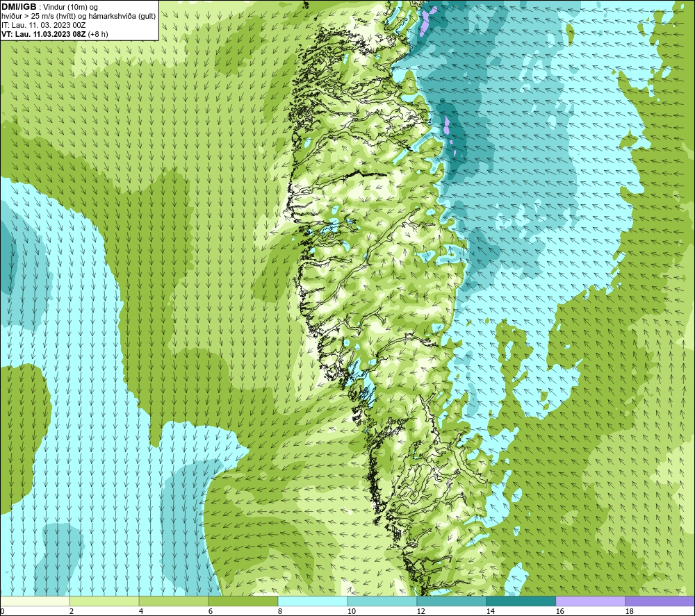The height and width of the screenshot is (616, 695).
Task: Click the 12–14 m/s teal legend swatch
Action: 451,601
